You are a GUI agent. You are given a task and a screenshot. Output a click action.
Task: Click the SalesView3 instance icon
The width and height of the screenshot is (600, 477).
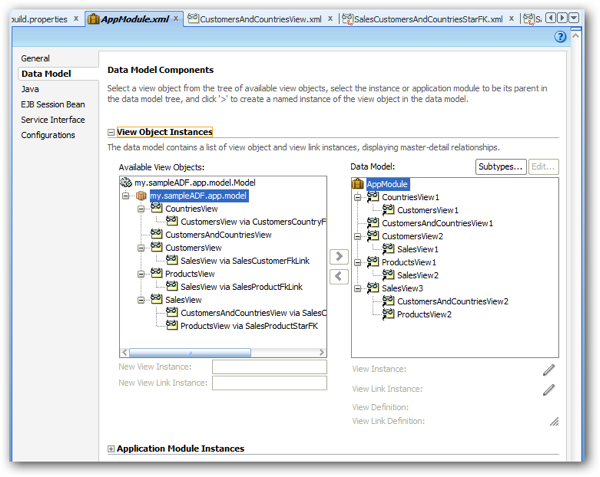(373, 288)
